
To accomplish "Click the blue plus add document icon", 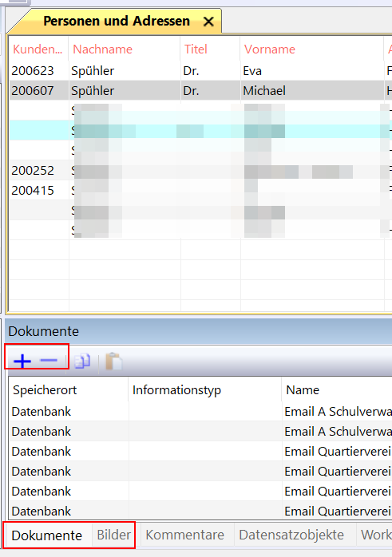I will click(22, 361).
